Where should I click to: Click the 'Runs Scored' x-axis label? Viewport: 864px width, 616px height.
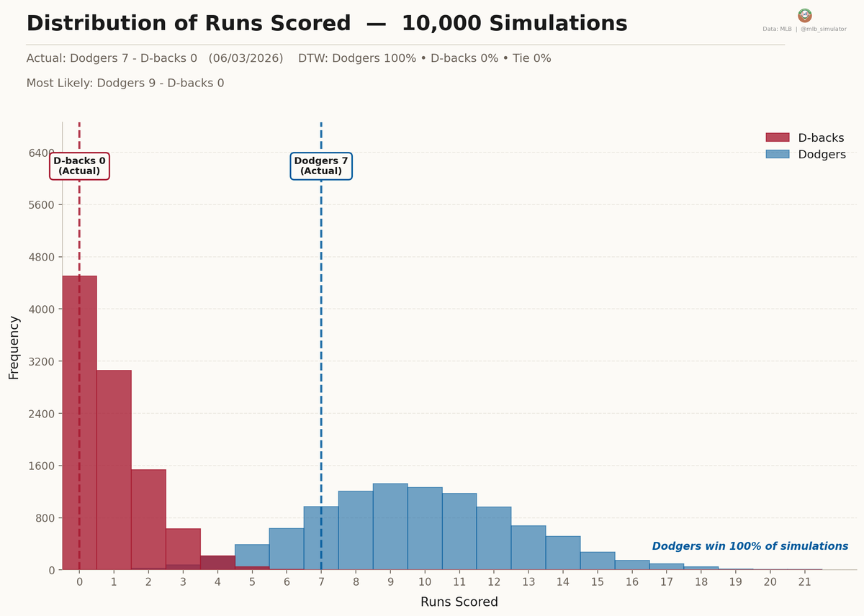[459, 602]
